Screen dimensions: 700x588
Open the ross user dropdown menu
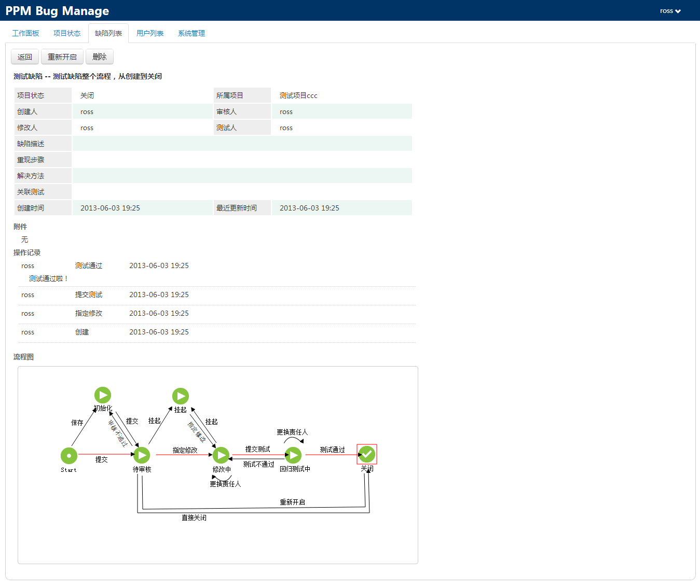pos(670,11)
